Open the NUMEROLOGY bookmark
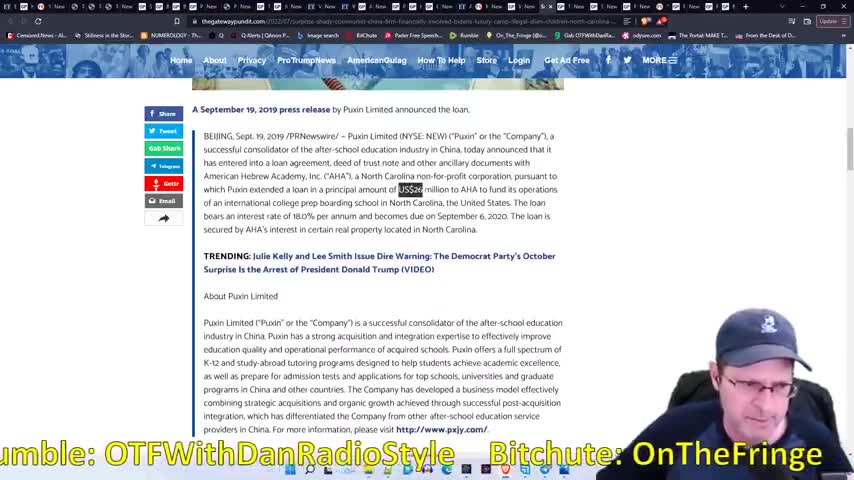The image size is (854, 480). (x=171, y=35)
